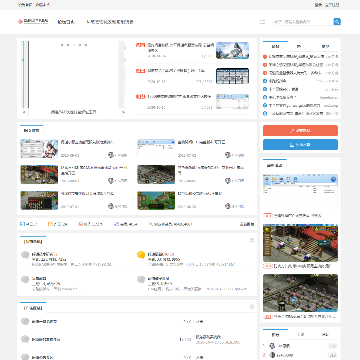
Task: Click the red-icon quick link in links bar
Action: (90, 224)
